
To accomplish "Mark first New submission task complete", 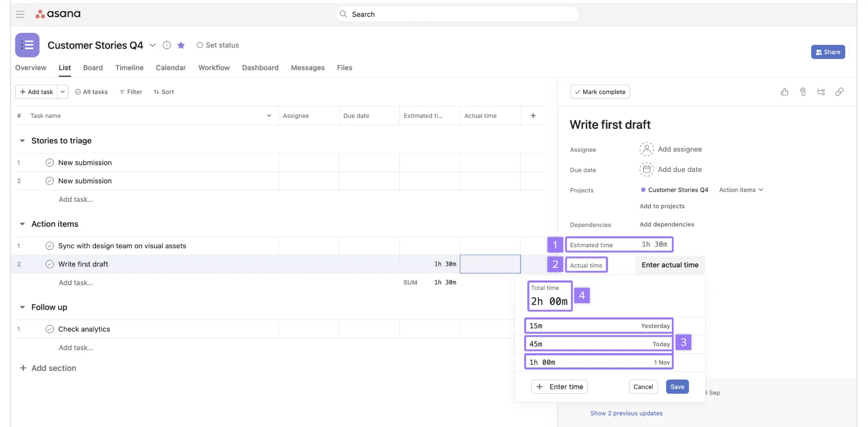I will 50,162.
